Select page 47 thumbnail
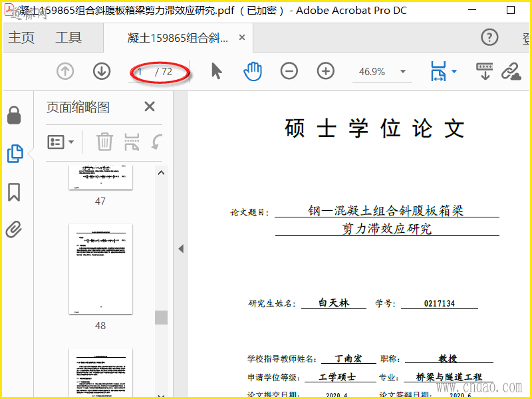 click(101, 178)
